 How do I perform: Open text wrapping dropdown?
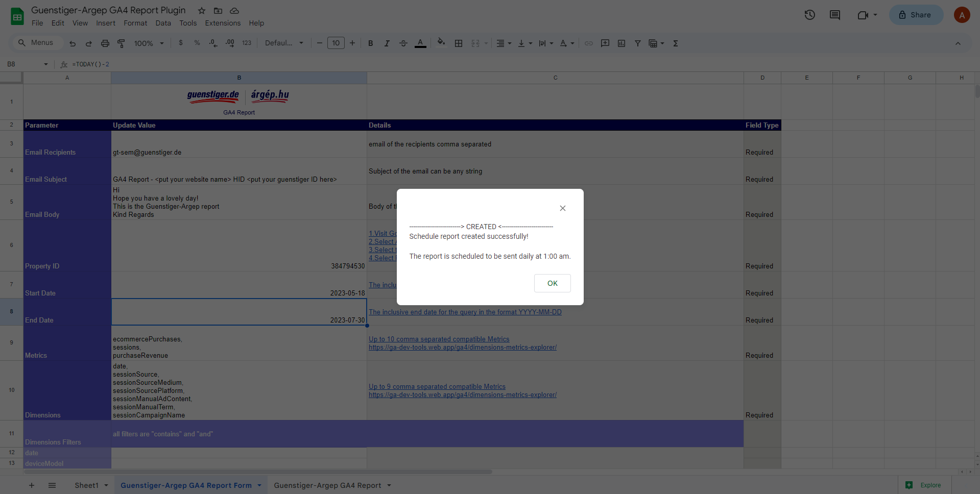[546, 43]
